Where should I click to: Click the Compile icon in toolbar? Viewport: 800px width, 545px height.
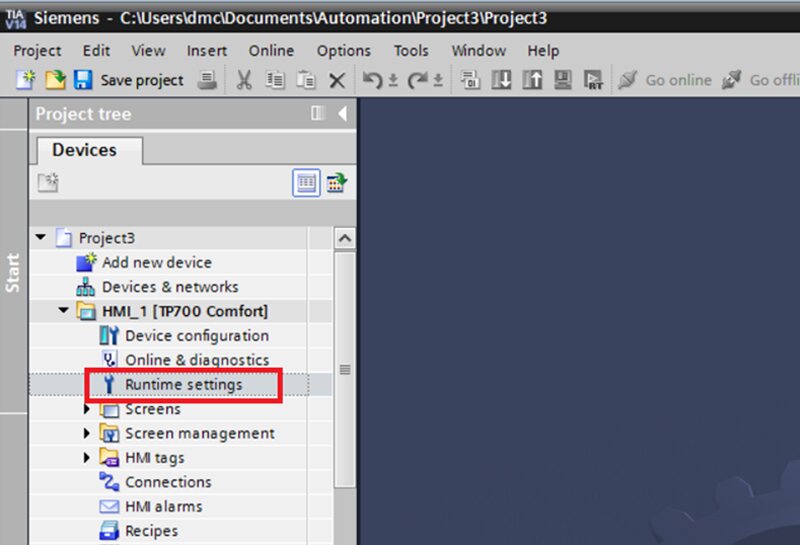point(470,80)
